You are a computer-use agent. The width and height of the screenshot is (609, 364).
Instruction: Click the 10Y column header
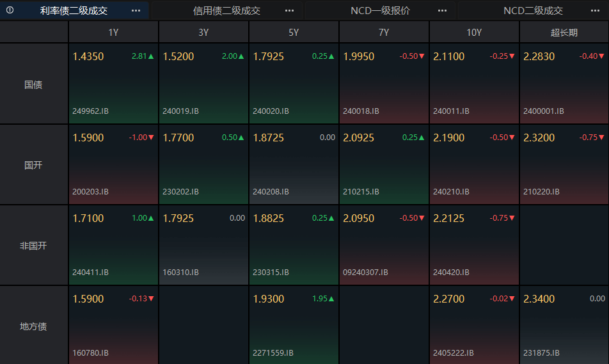(x=474, y=32)
